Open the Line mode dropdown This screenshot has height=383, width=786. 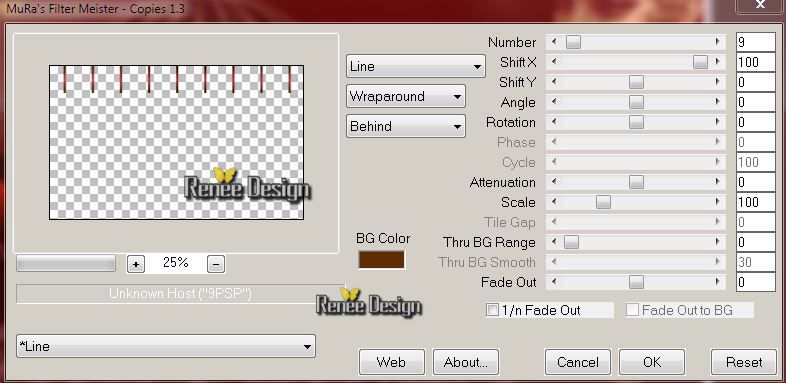point(416,66)
